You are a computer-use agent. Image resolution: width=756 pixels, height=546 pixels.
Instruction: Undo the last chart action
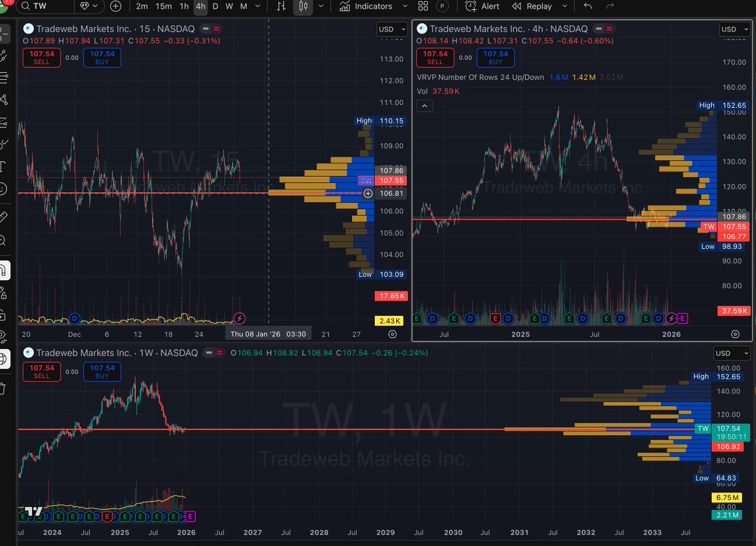588,6
